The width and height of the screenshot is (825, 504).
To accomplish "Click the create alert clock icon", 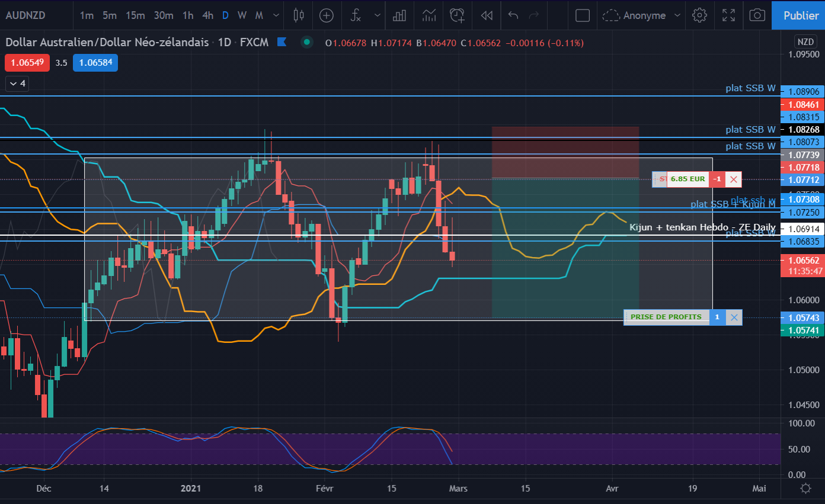I will coord(457,15).
